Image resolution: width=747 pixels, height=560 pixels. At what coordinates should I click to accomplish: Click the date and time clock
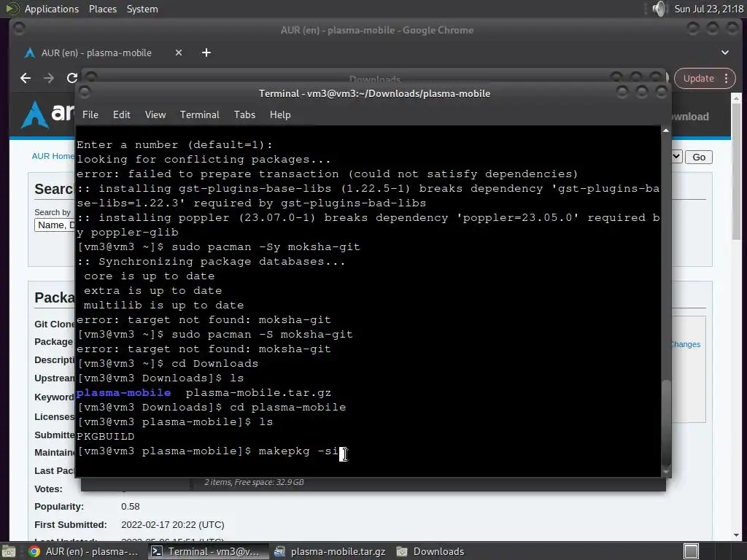pos(708,9)
